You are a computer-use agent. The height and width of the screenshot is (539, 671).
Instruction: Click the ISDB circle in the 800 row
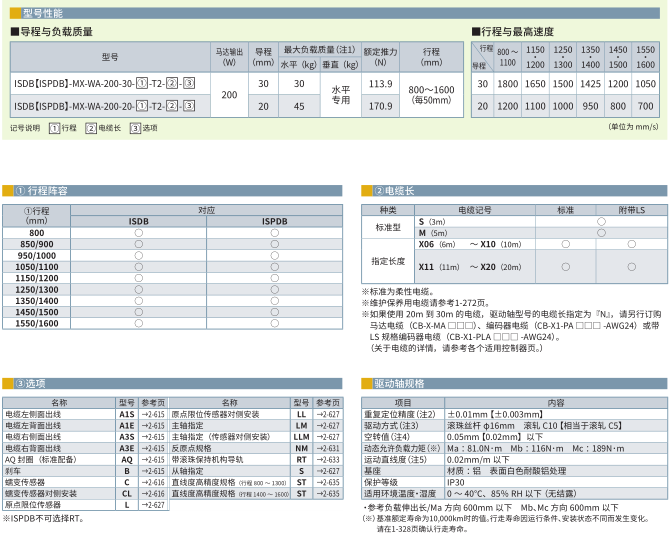[139, 233]
